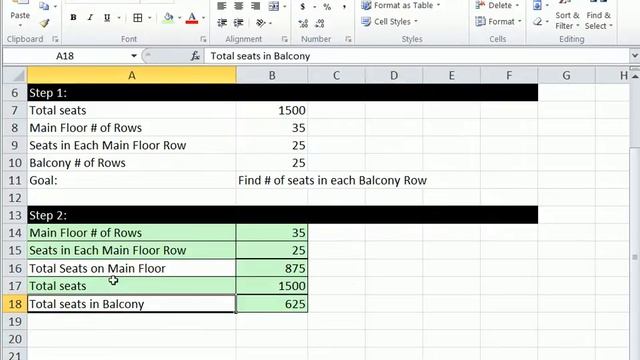
Task: Click the Merge & Center icon
Action: click(273, 6)
